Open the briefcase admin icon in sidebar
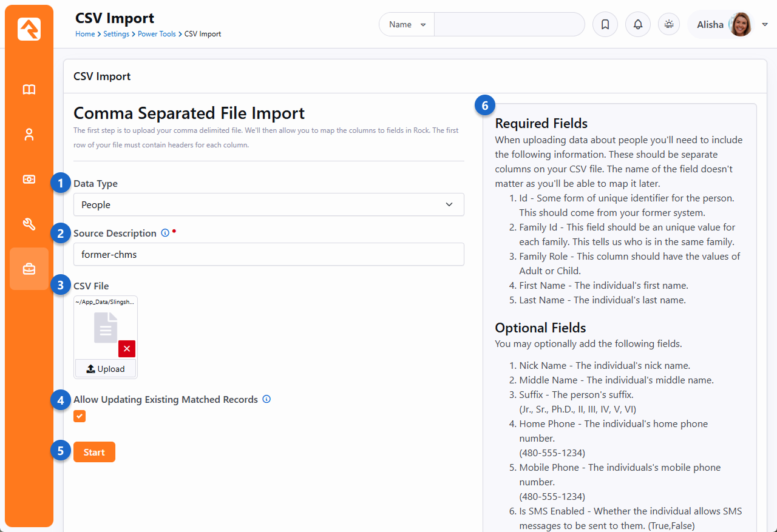 click(x=29, y=269)
